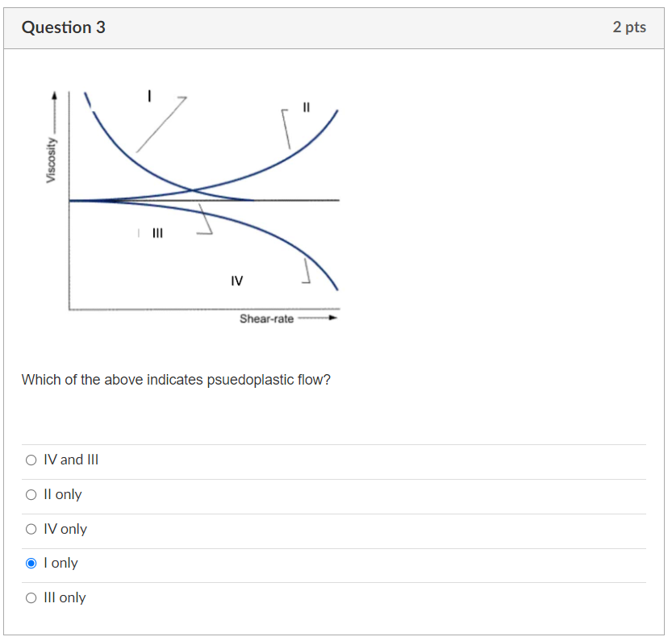Click the 'IV only' answer label

[65, 529]
